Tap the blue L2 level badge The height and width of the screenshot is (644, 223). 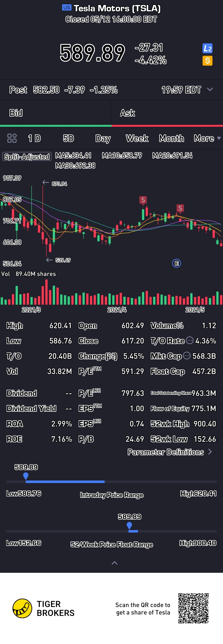pos(207,48)
